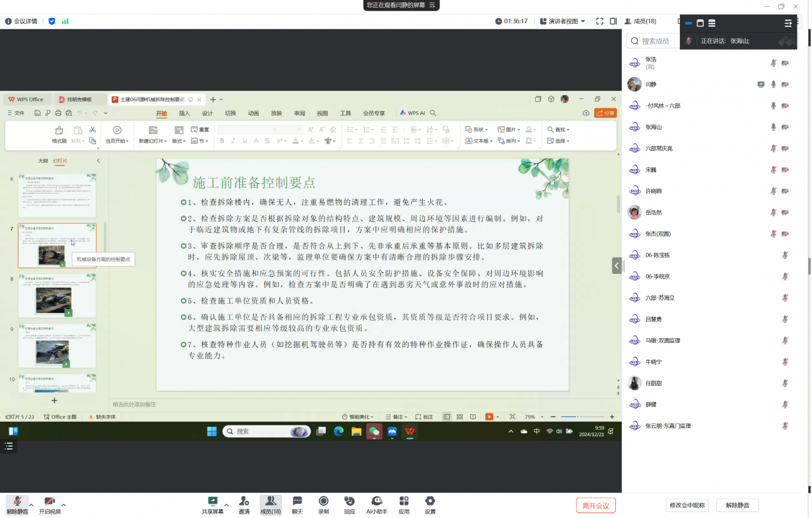812x518 pixels.
Task: Open the AI Assistant icon
Action: coord(377,505)
